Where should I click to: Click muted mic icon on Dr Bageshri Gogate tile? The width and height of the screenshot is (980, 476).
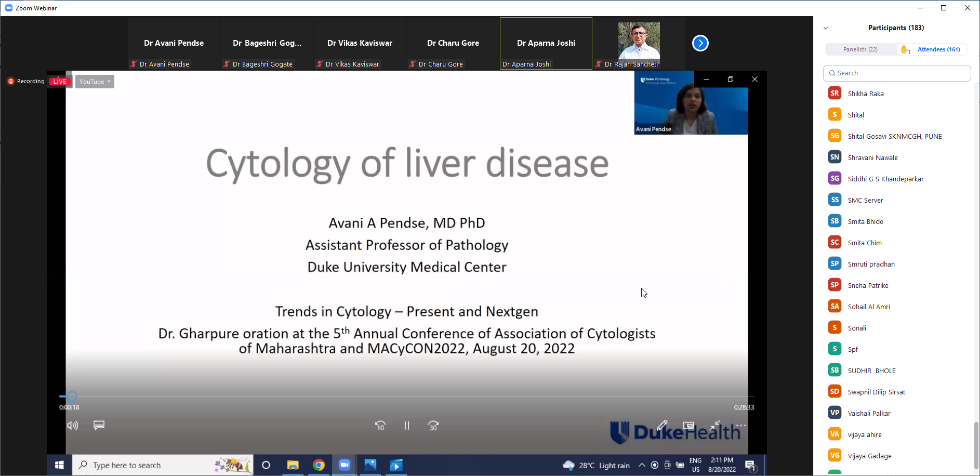pyautogui.click(x=227, y=64)
